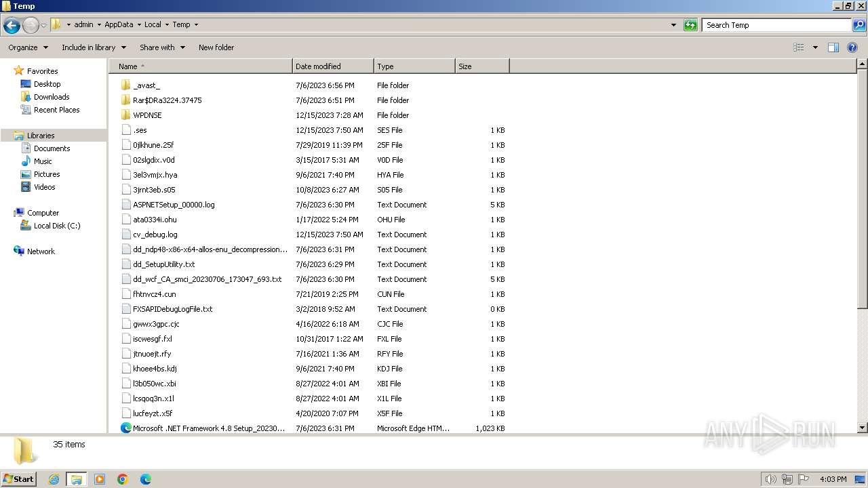868x488 pixels.
Task: Select file FXSAPIDebugLogFile.txt
Action: [x=173, y=309]
